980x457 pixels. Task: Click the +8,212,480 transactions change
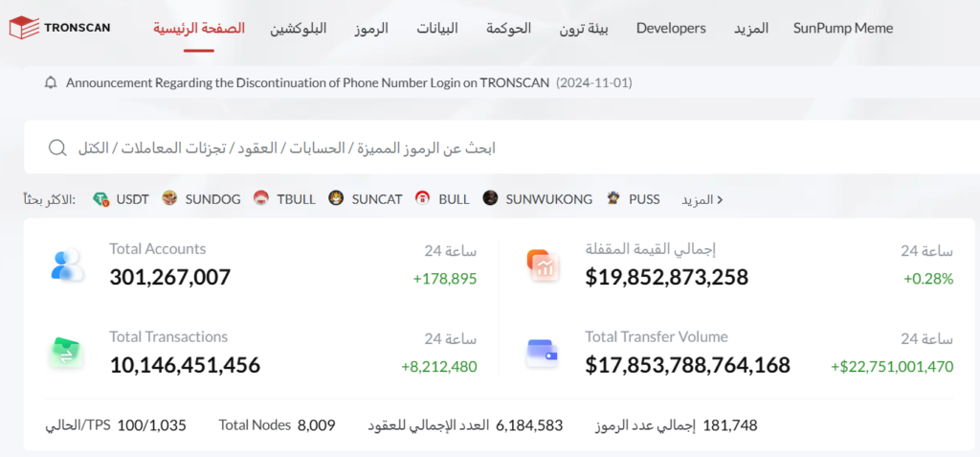(x=439, y=366)
